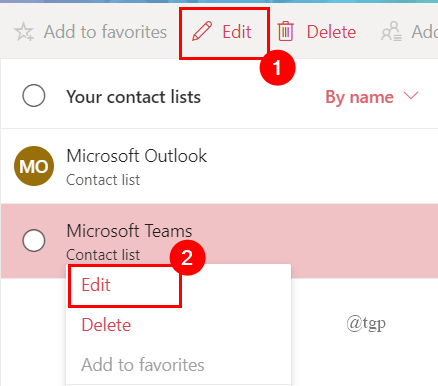The image size is (438, 386).
Task: Select the Microsoft Teams contact list circle
Action: pyautogui.click(x=34, y=240)
